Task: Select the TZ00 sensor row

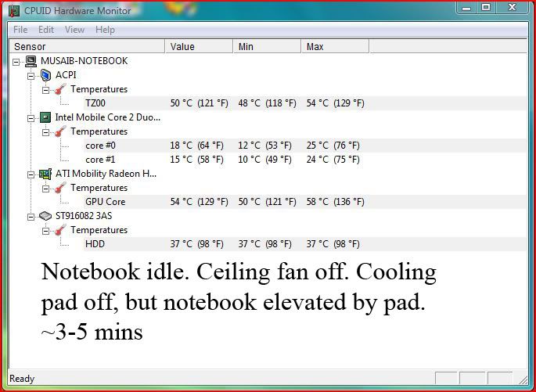Action: click(305, 103)
